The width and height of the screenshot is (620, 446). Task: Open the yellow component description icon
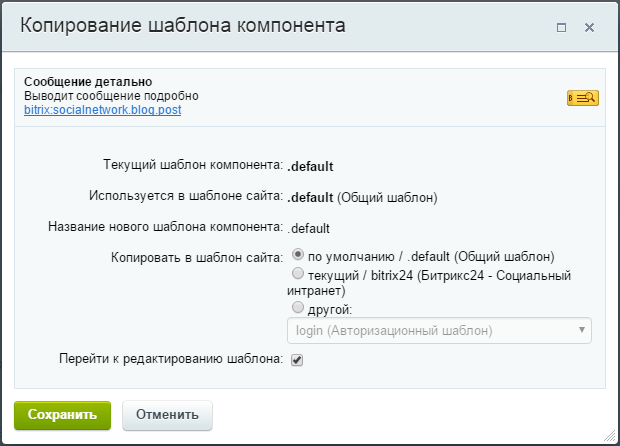583,98
